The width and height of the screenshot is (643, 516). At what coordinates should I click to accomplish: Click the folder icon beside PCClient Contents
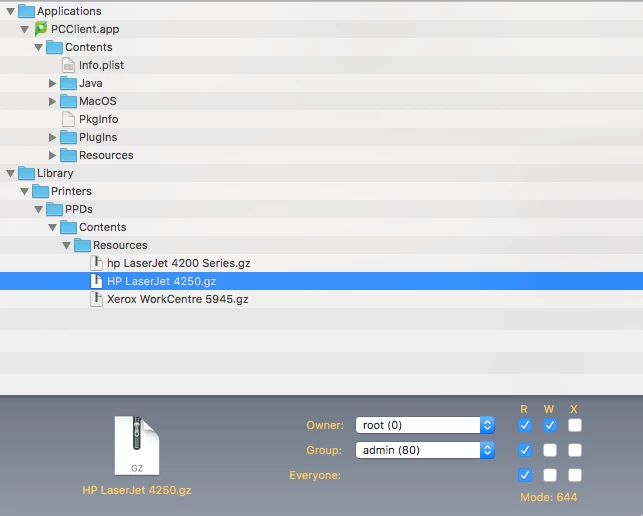(x=54, y=47)
